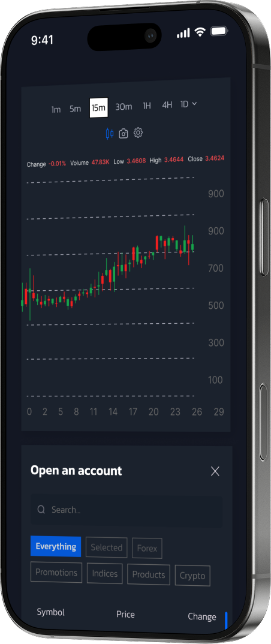The height and width of the screenshot is (644, 271).
Task: Select the candlestick chart type icon
Action: (109, 134)
